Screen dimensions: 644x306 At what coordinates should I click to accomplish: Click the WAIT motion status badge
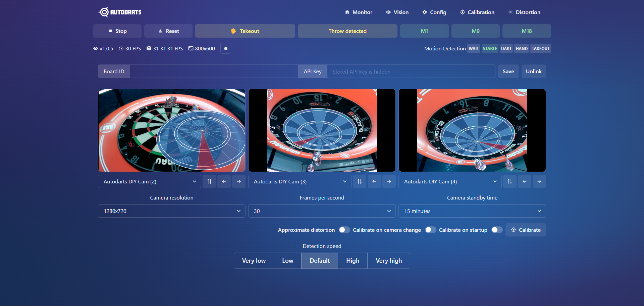(474, 48)
